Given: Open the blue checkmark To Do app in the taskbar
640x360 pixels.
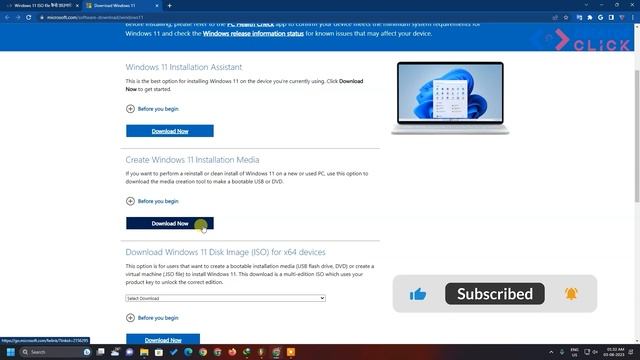Looking at the screenshot, I should click(173, 352).
